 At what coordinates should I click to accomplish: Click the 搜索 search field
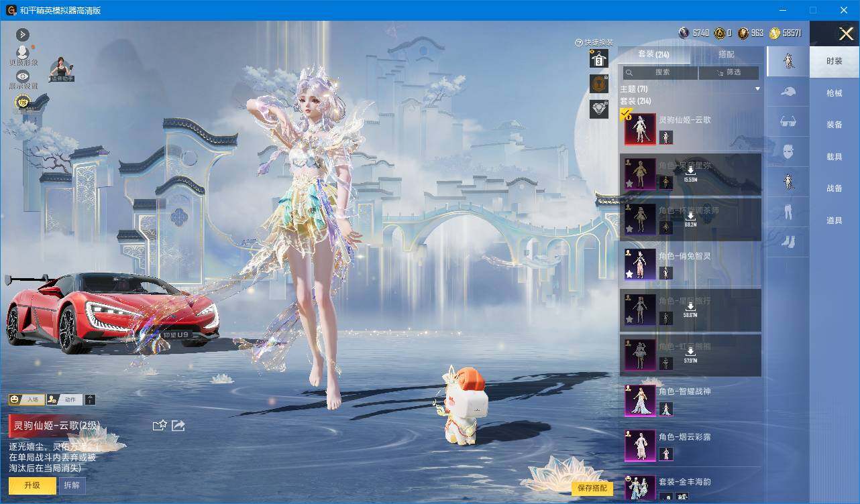pyautogui.click(x=661, y=72)
